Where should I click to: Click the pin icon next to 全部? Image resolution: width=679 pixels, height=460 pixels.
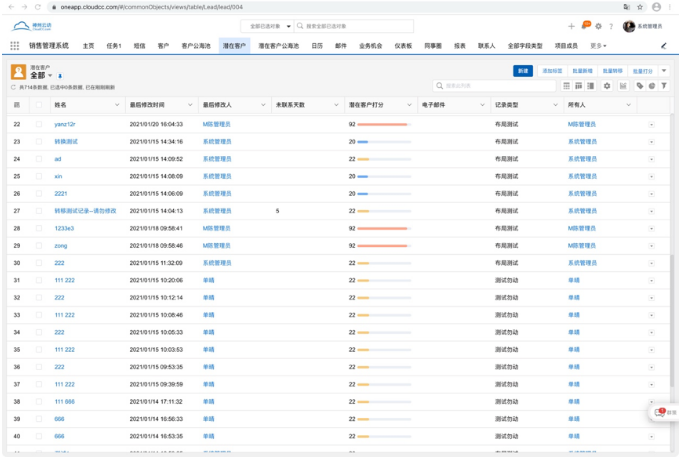tap(60, 76)
